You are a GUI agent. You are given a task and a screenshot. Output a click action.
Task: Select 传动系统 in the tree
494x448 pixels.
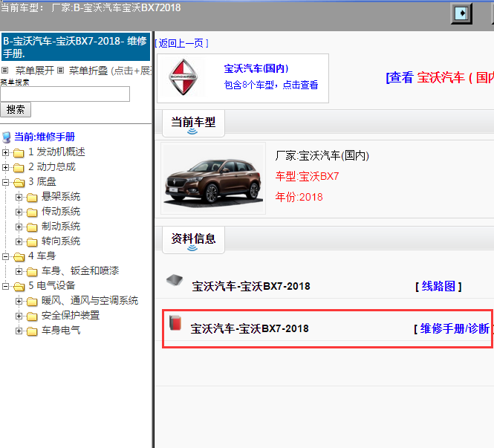pyautogui.click(x=61, y=212)
